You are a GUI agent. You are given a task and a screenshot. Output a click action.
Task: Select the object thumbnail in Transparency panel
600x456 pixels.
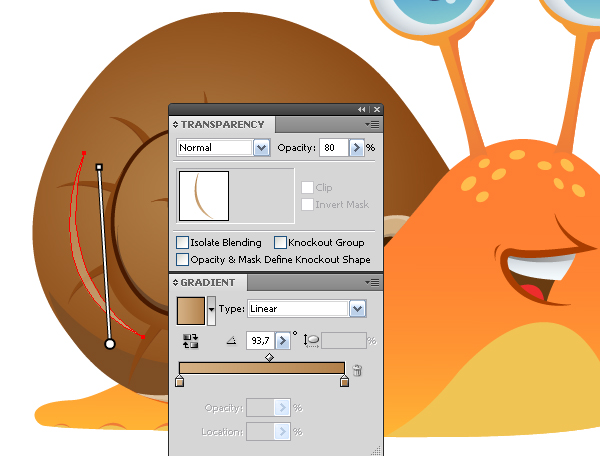[204, 196]
